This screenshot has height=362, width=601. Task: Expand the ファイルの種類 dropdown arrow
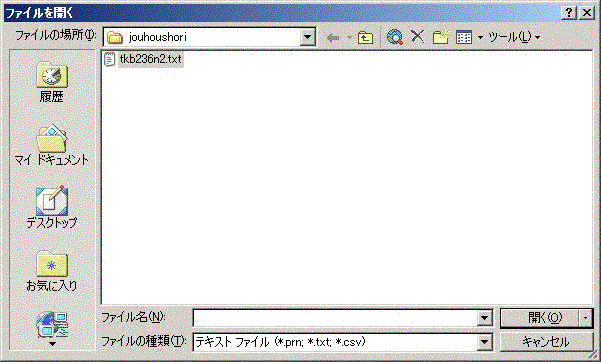pos(484,342)
